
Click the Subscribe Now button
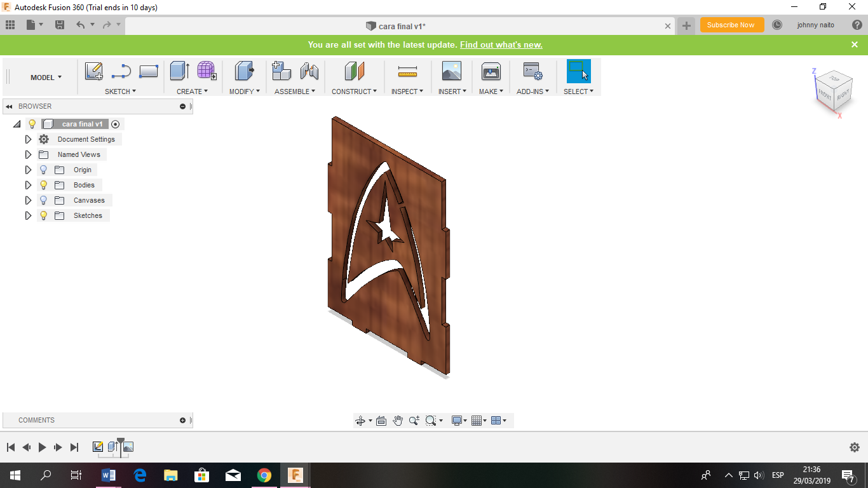[x=731, y=25]
